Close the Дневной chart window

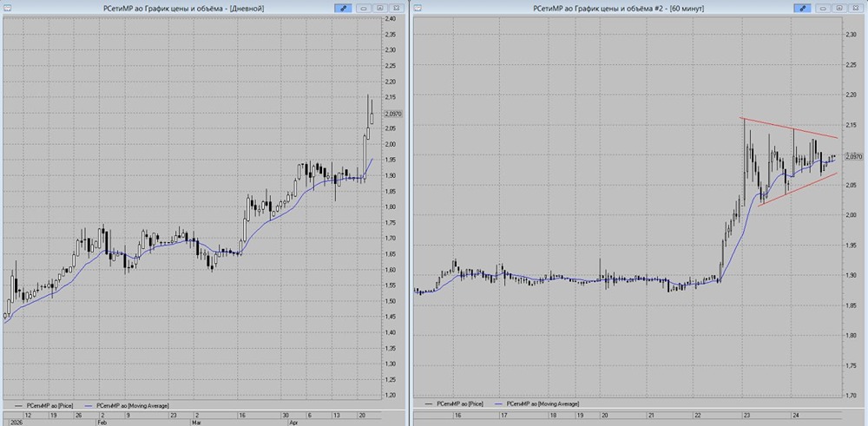pyautogui.click(x=396, y=9)
